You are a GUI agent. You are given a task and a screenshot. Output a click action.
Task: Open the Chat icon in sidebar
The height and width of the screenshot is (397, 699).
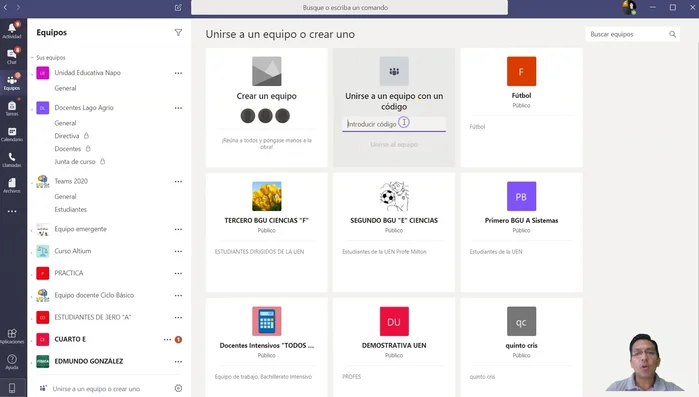(x=12, y=56)
